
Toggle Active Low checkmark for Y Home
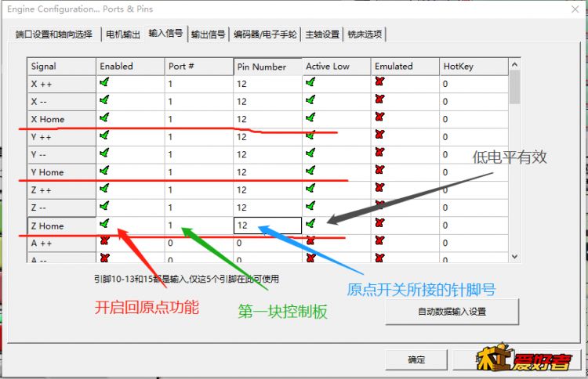[310, 171]
